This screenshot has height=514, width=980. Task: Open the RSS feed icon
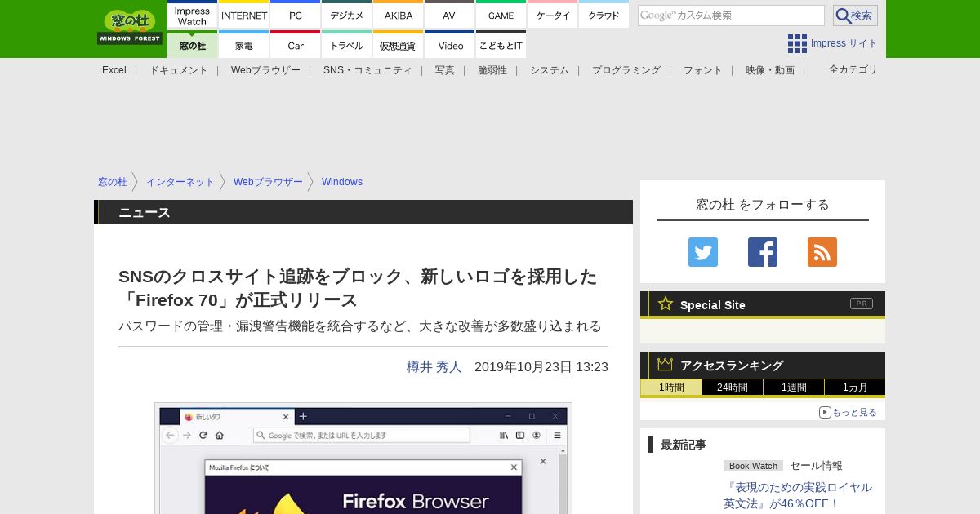(822, 252)
